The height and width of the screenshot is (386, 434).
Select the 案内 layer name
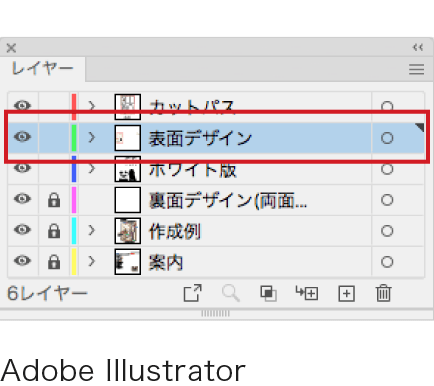coord(166,263)
